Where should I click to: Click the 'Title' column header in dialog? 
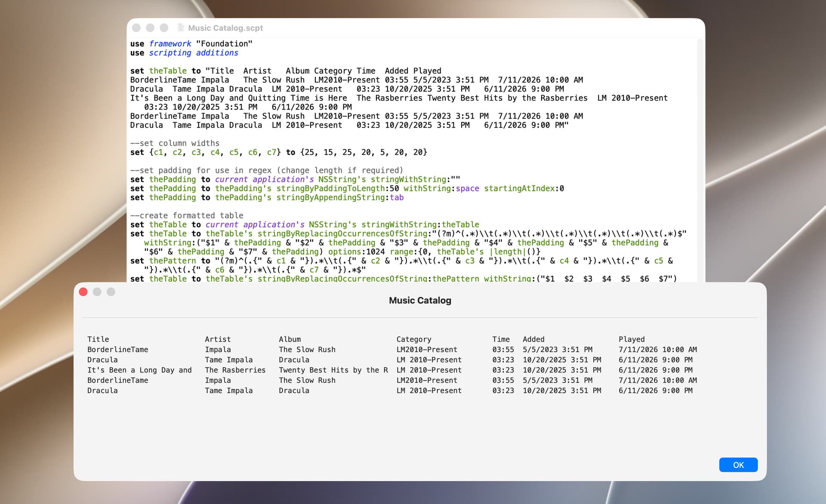click(98, 339)
